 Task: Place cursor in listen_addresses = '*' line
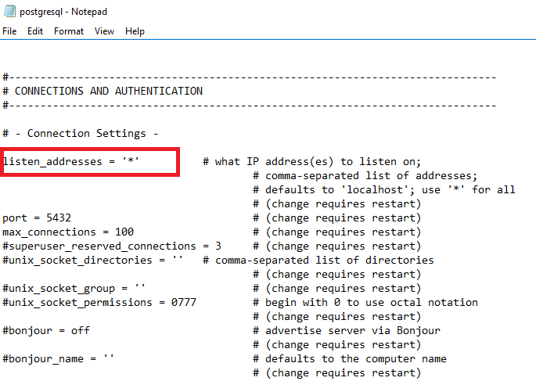click(x=71, y=161)
